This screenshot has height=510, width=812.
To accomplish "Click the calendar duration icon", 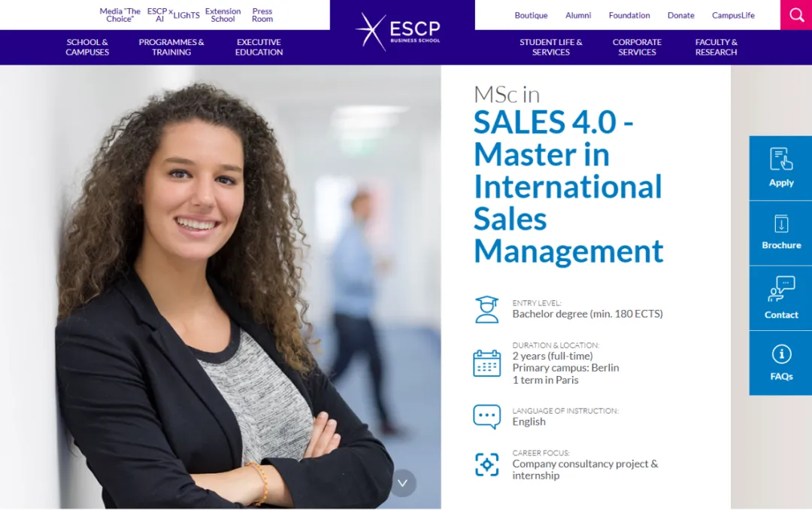I will 486,363.
